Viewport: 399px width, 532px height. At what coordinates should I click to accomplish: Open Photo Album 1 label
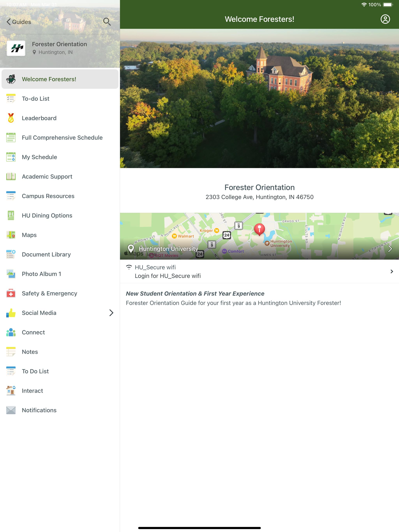(x=41, y=274)
